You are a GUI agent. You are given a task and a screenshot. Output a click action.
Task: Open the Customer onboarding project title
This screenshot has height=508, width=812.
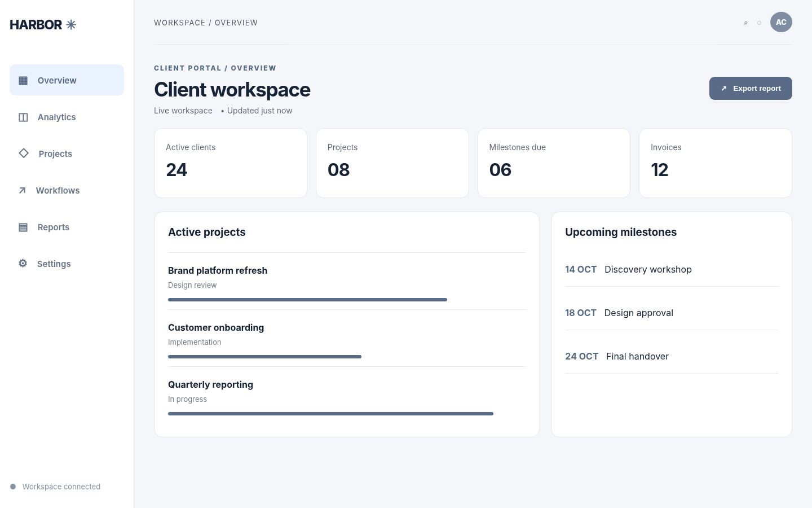tap(216, 327)
